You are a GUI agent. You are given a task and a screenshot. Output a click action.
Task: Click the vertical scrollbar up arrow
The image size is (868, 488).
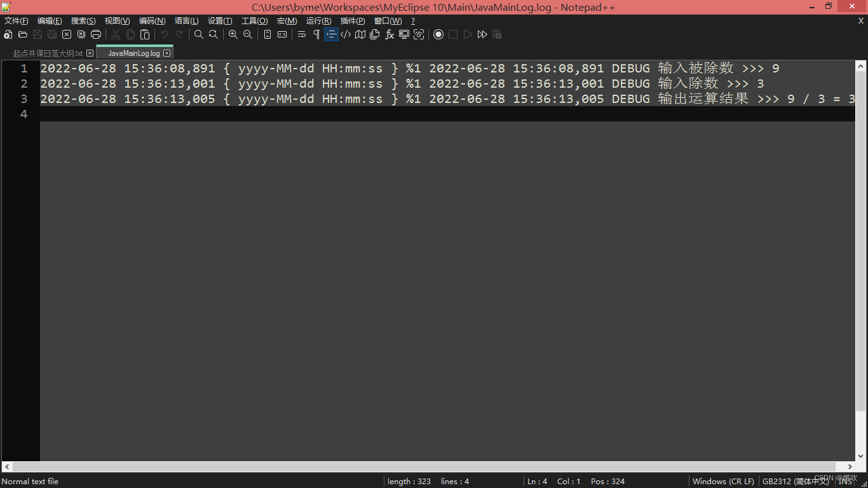click(861, 65)
